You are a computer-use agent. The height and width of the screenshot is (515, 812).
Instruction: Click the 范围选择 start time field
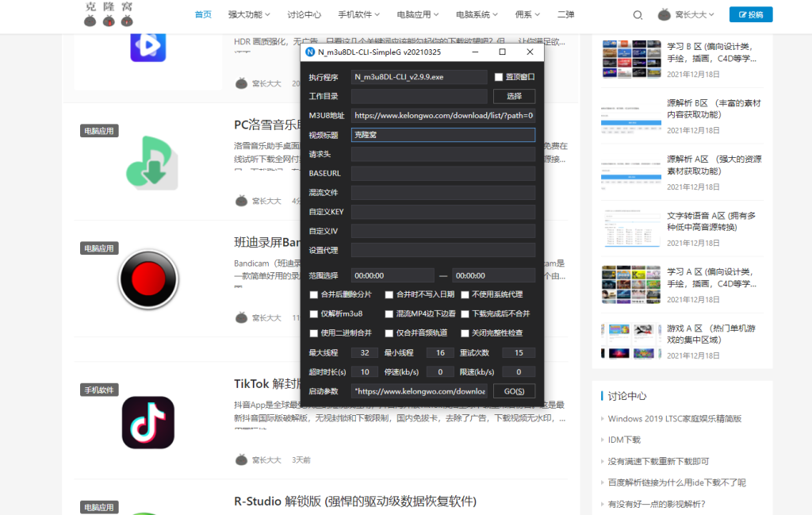tap(393, 275)
